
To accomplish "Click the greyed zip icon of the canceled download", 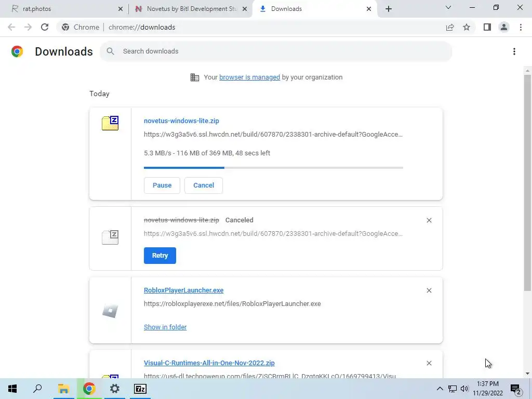I will pos(110,237).
